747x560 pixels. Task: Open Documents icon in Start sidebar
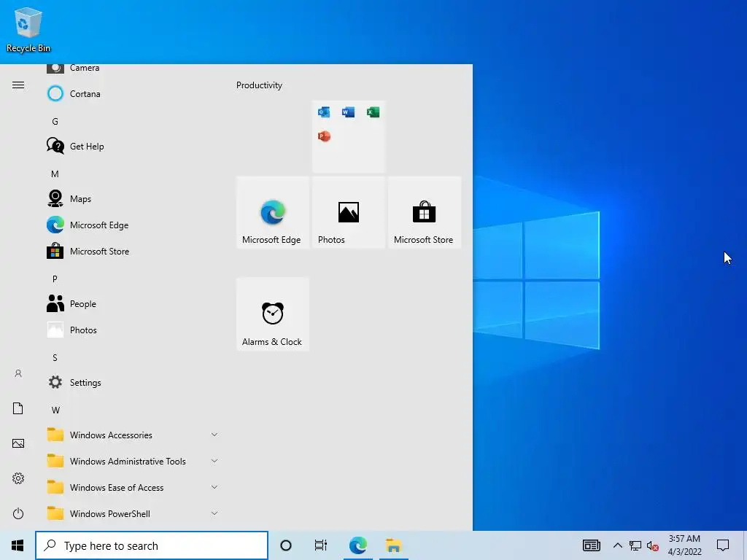pos(18,408)
